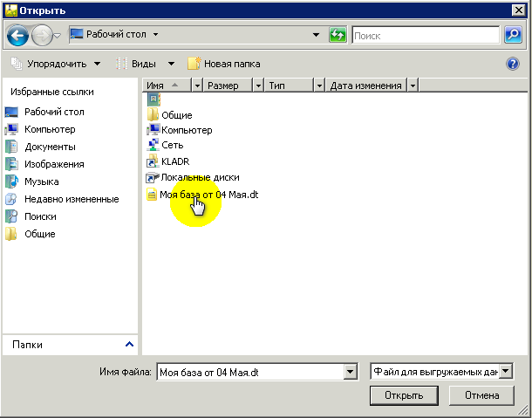Click the Музыка sidebar icon
The height and width of the screenshot is (418, 532).
pyautogui.click(x=11, y=182)
